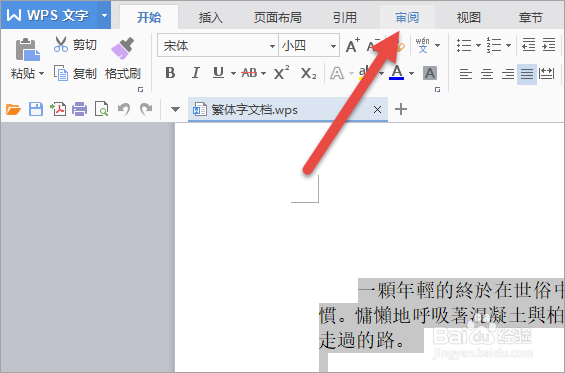The image size is (565, 373).
Task: Open font group dialog launcher
Action: [x=437, y=89]
